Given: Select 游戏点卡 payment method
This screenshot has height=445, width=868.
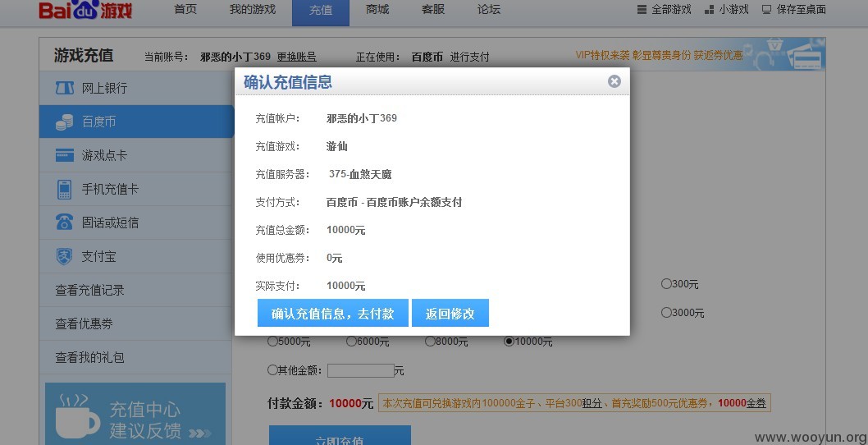Looking at the screenshot, I should (137, 155).
